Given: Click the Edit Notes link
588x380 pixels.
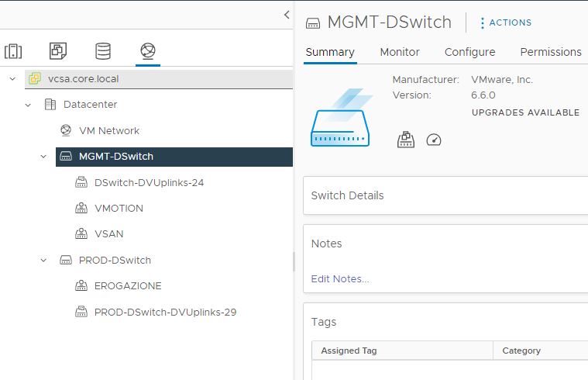Looking at the screenshot, I should click(x=340, y=278).
